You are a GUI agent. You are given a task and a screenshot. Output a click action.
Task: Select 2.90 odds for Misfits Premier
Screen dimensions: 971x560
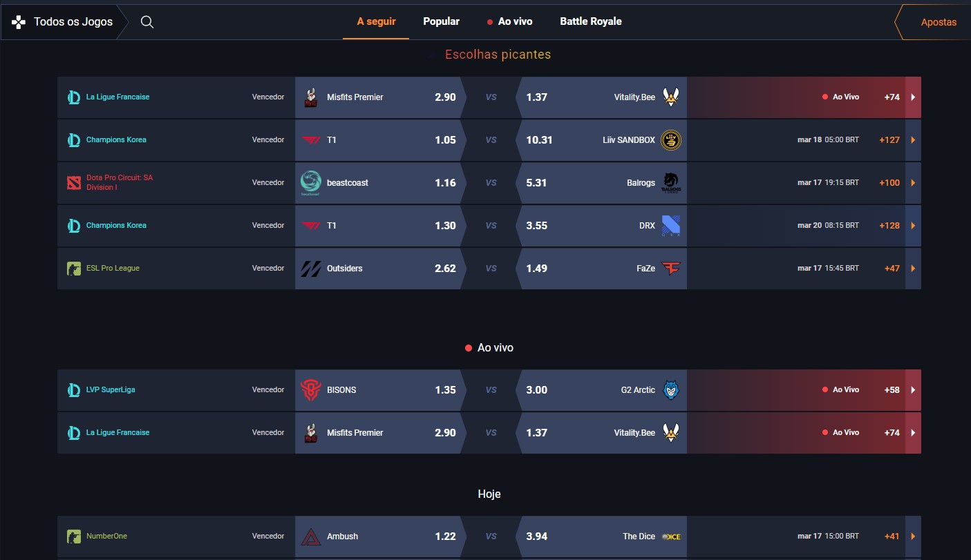pyautogui.click(x=445, y=97)
